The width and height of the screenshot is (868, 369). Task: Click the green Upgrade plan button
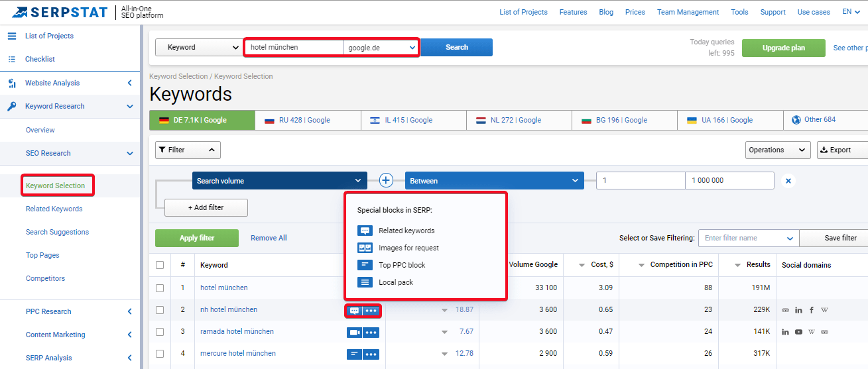pos(784,48)
